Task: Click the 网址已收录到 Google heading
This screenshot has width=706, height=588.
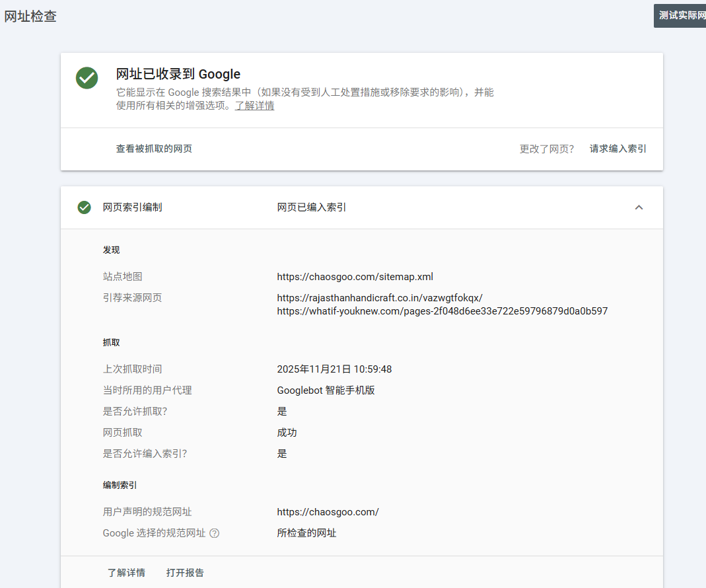Action: tap(178, 74)
